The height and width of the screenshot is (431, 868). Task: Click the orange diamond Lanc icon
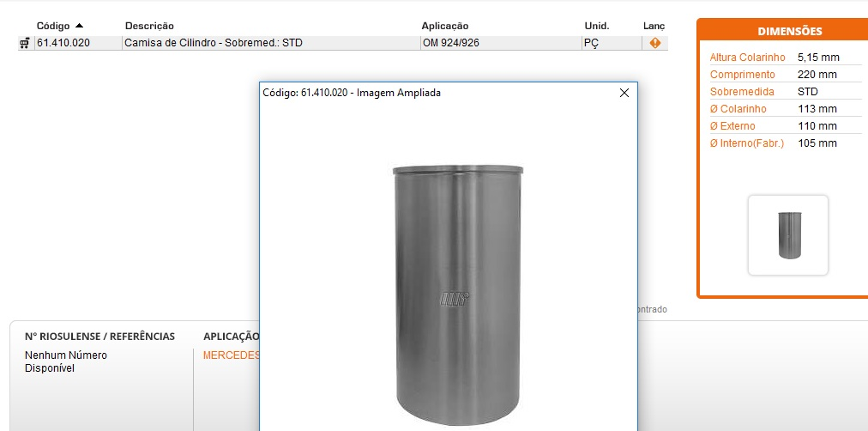[654, 43]
